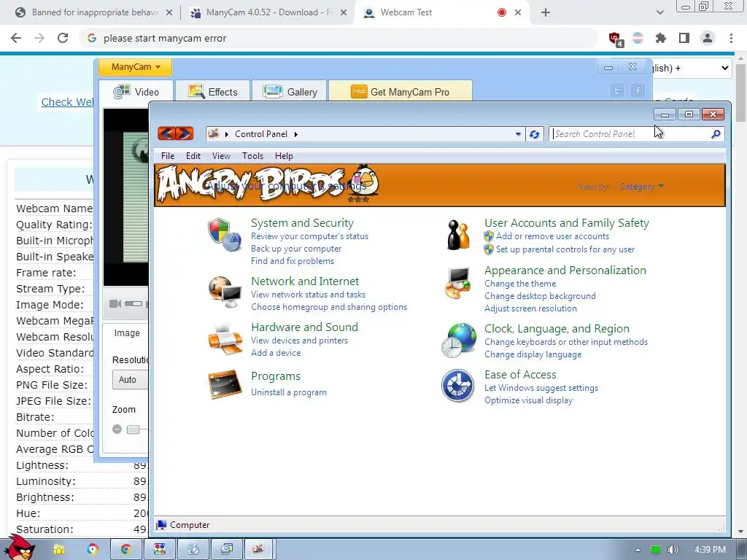Viewport: 747px width, 560px height.
Task: Open the Network and Internet globe icon
Action: pyautogui.click(x=225, y=292)
